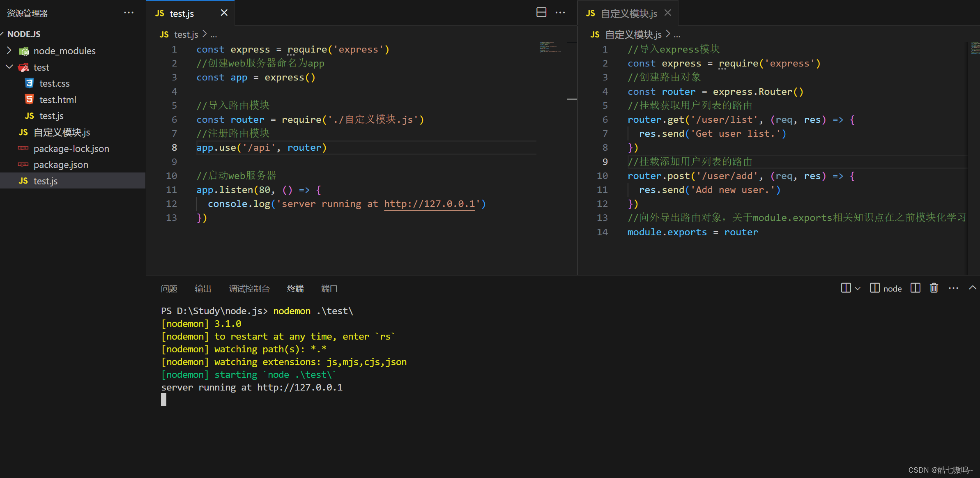Click the npm icon beside package-lock.json

23,148
